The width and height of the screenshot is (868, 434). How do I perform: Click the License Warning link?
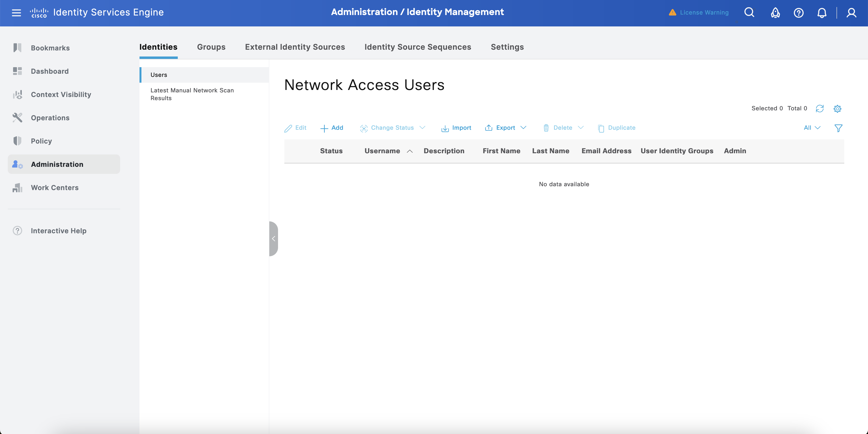(704, 12)
